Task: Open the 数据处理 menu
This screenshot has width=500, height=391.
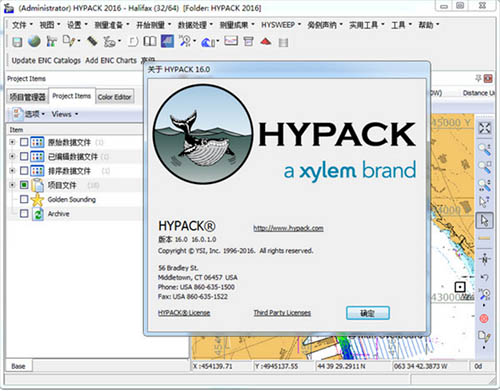Action: (x=196, y=25)
